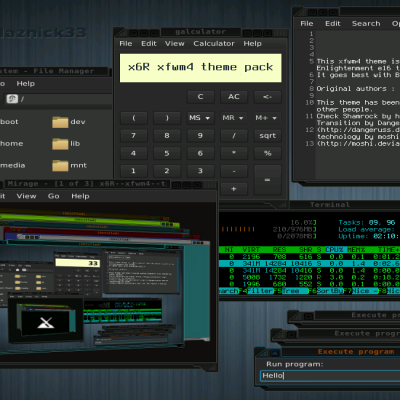Open the Edit menu in the text editor
Viewport: 400px width, 400px height.
click(x=333, y=24)
